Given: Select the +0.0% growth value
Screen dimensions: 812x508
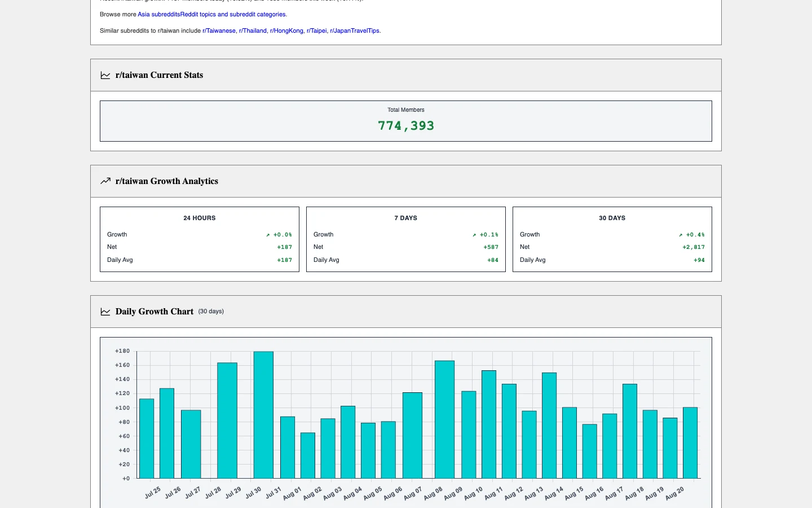Looking at the screenshot, I should click(283, 235).
